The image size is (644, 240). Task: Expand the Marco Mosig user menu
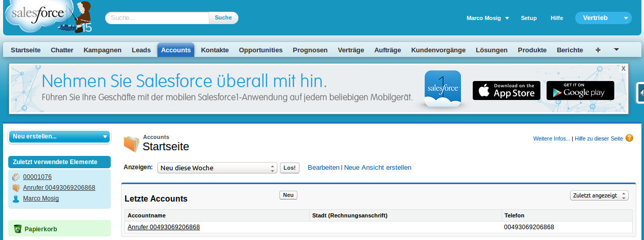point(488,18)
